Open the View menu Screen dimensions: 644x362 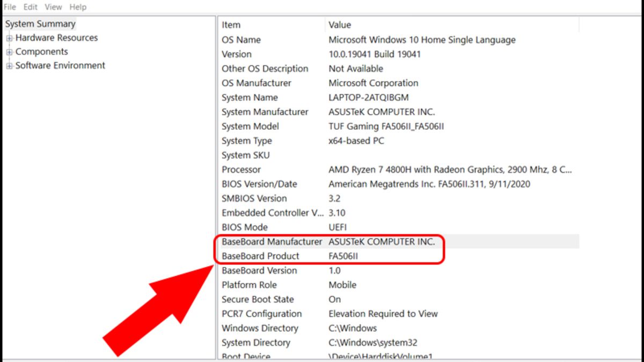tap(53, 7)
